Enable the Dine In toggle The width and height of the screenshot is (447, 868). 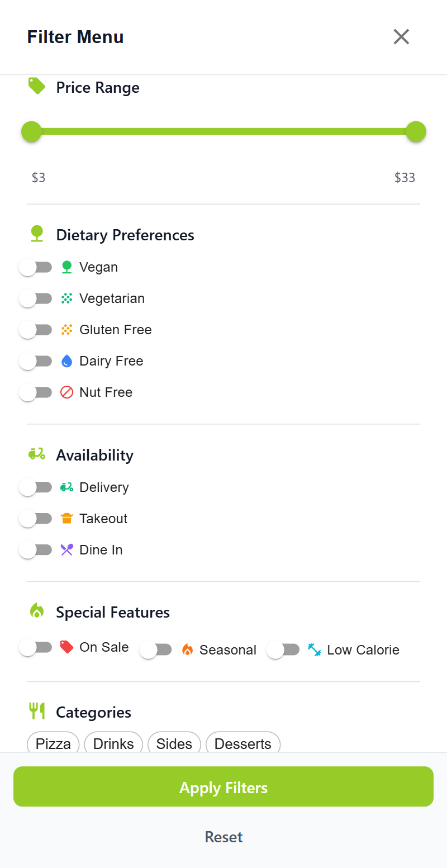point(36,550)
